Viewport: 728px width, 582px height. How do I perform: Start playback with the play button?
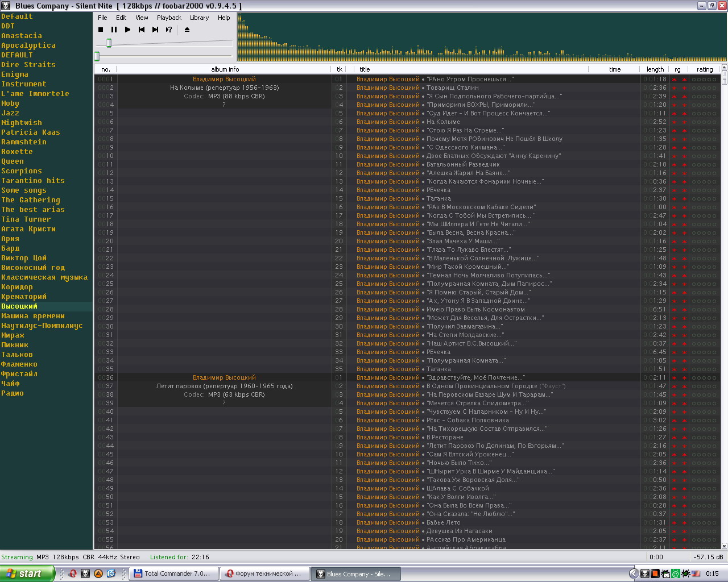[128, 30]
